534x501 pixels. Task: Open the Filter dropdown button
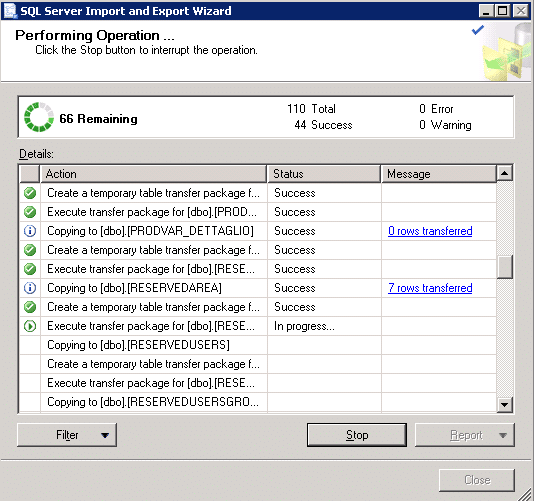click(x=67, y=435)
